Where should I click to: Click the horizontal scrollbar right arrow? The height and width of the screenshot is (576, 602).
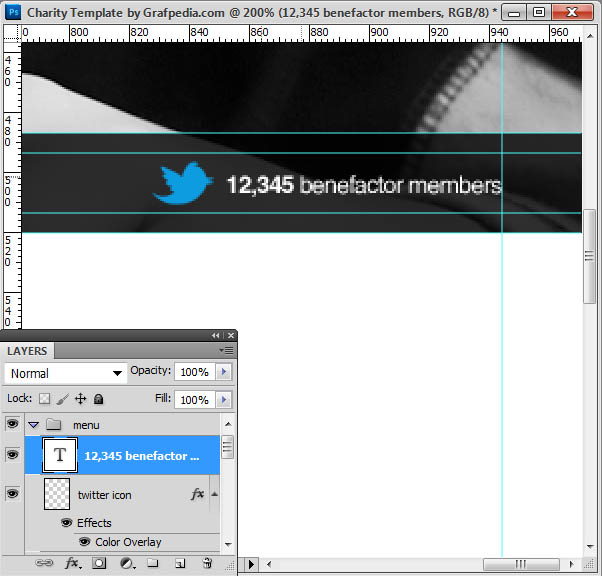[572, 564]
